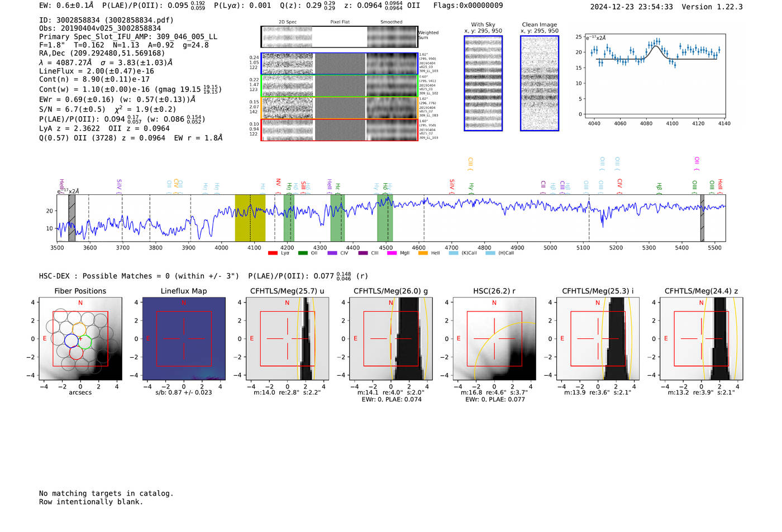Image resolution: width=782 pixels, height=532 pixels.
Task: Open the Lineflux Map panel
Action: pos(184,339)
